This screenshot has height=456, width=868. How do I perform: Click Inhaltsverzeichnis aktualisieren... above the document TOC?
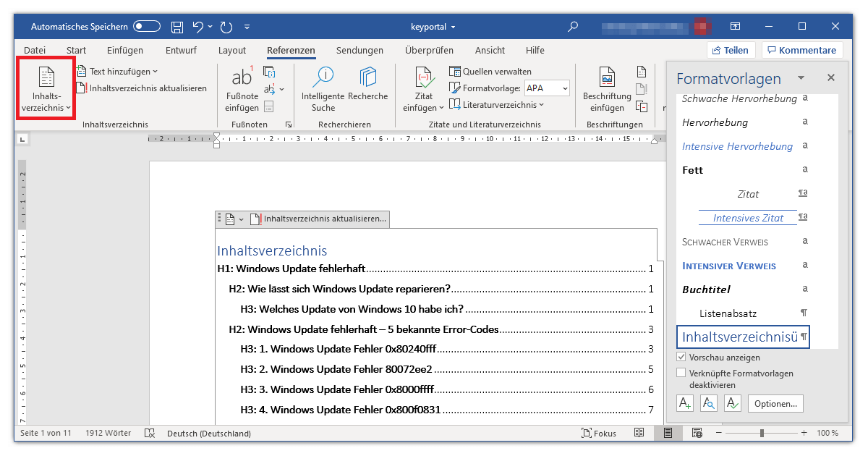[x=319, y=219]
